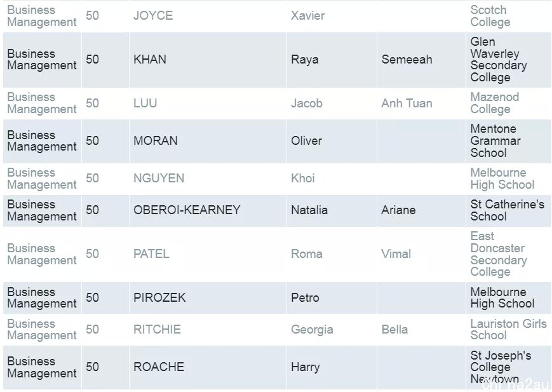Click the JOYCE surname cell
This screenshot has height=392, width=552.
(x=208, y=16)
